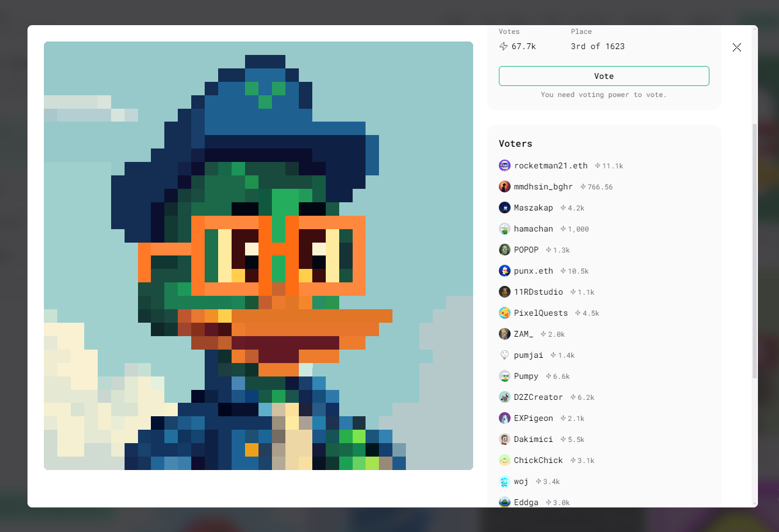Click the Vote button

tap(604, 76)
